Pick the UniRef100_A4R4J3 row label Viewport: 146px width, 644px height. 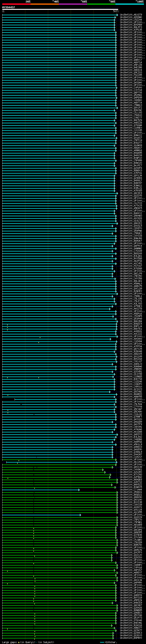(131, 364)
